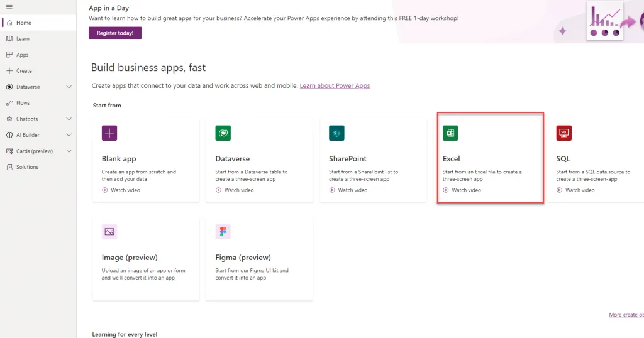Click the AI Builder icon in sidebar
The image size is (644, 338).
tap(9, 135)
